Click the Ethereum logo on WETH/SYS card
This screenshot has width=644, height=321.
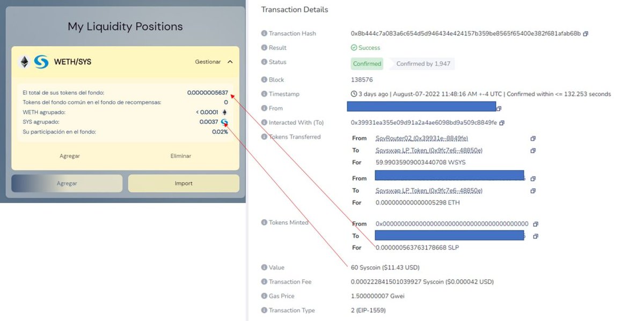(24, 62)
